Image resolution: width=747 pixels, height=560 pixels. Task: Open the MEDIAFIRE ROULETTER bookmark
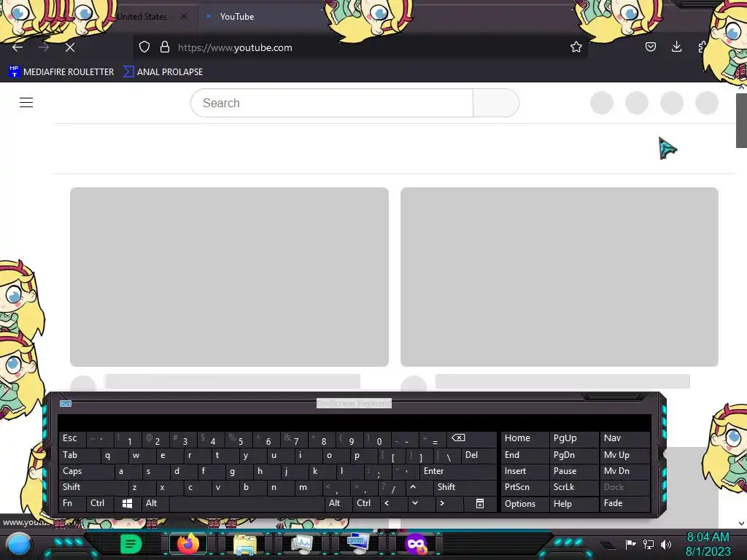[61, 72]
